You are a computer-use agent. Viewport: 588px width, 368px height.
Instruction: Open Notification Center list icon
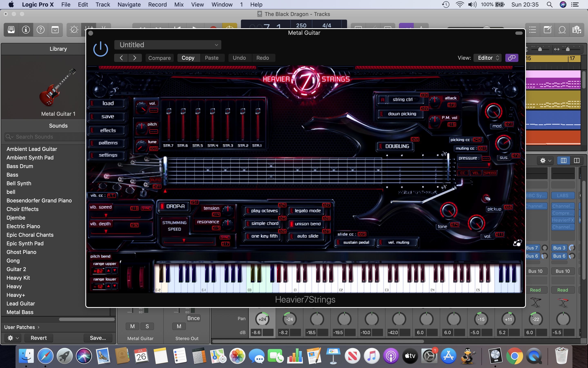click(575, 4)
